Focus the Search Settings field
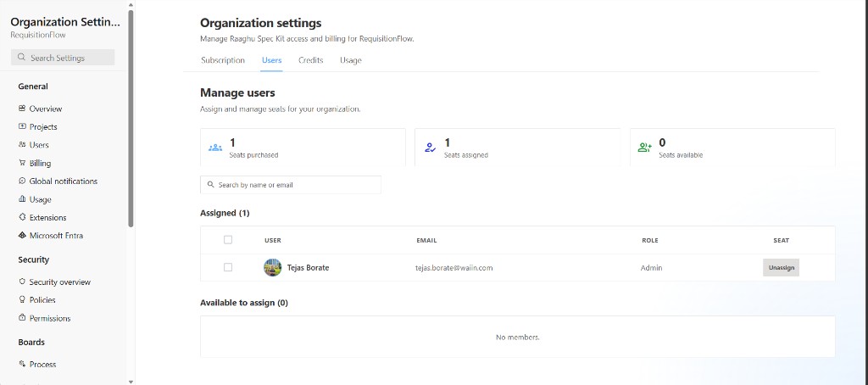The width and height of the screenshot is (868, 385). [63, 58]
